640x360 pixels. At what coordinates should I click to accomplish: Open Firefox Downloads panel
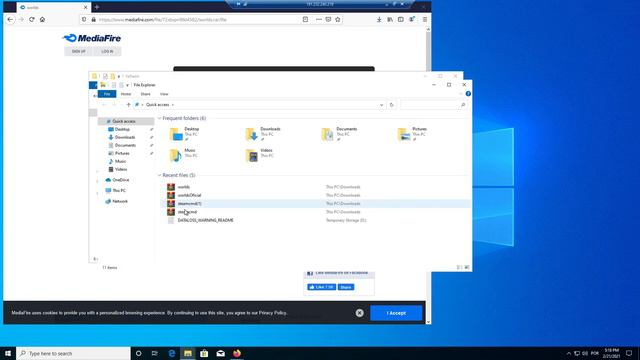click(x=379, y=19)
